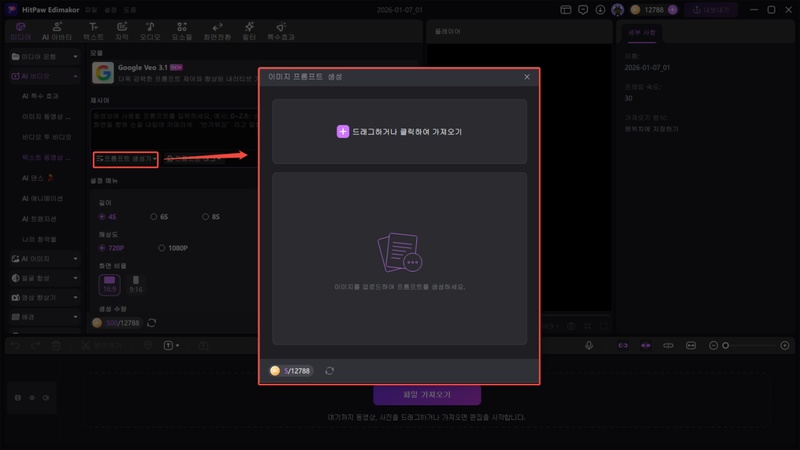The image size is (800, 450).
Task: Expand the 미디어 운행 sidebar section
Action: point(44,57)
